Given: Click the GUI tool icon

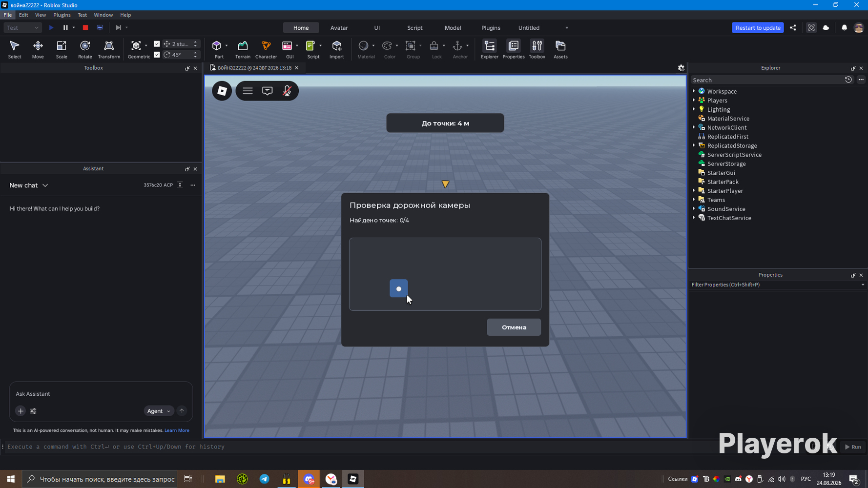Looking at the screenshot, I should 287,46.
